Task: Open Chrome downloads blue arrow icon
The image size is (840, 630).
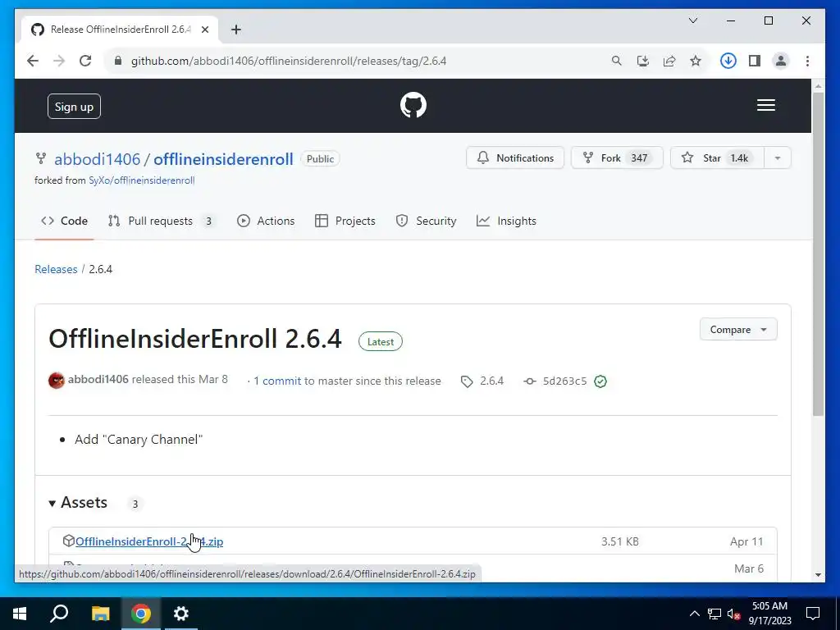Action: click(x=728, y=61)
